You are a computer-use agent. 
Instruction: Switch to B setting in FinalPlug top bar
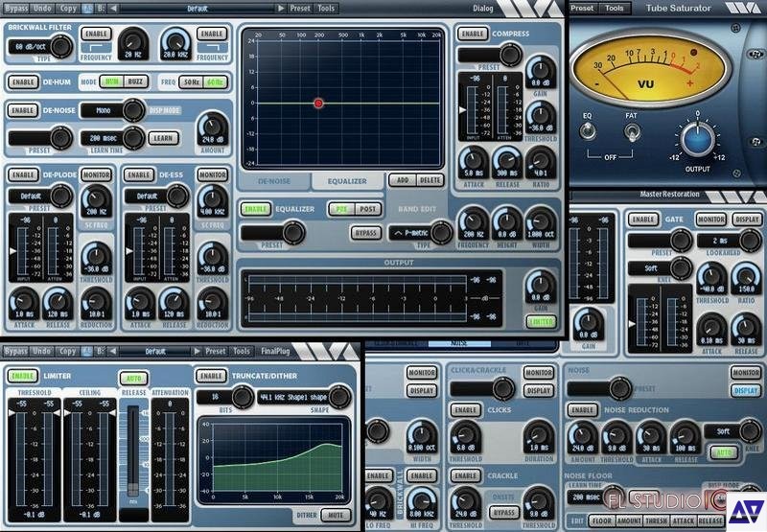click(100, 351)
